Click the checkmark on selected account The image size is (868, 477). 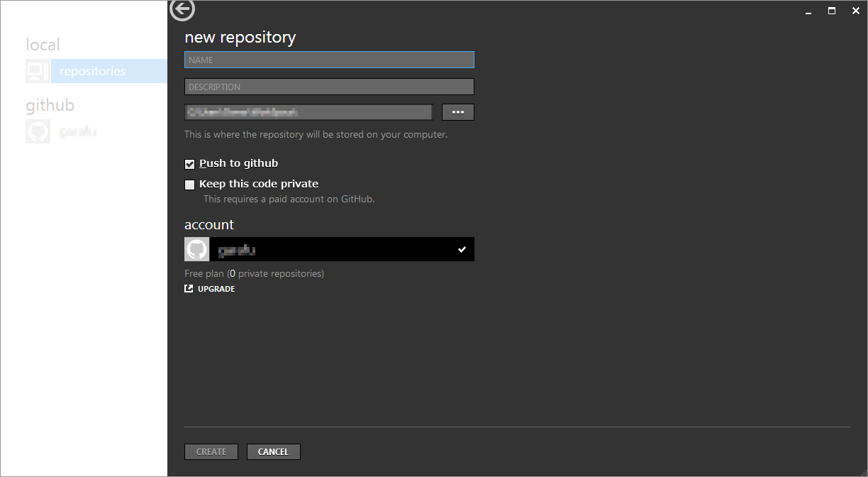click(462, 249)
